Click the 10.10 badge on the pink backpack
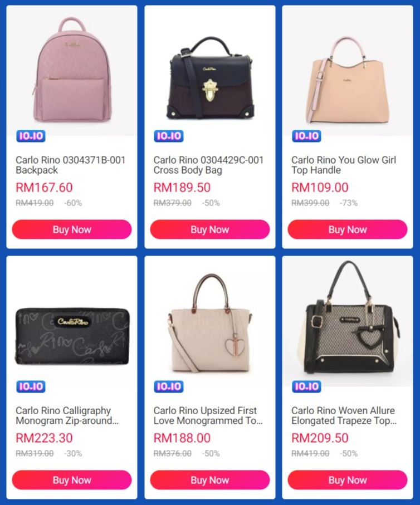 click(31, 136)
